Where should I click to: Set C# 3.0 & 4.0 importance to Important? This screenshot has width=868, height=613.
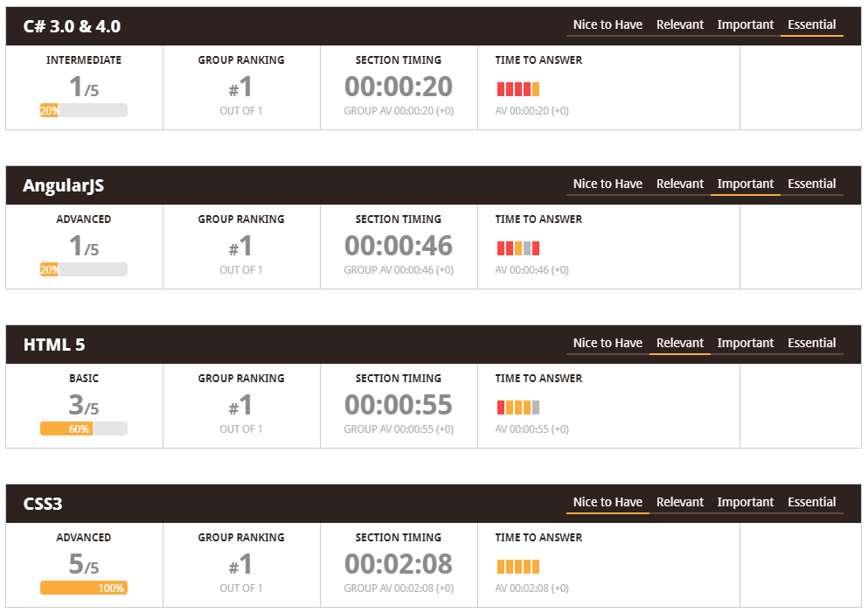(x=745, y=24)
